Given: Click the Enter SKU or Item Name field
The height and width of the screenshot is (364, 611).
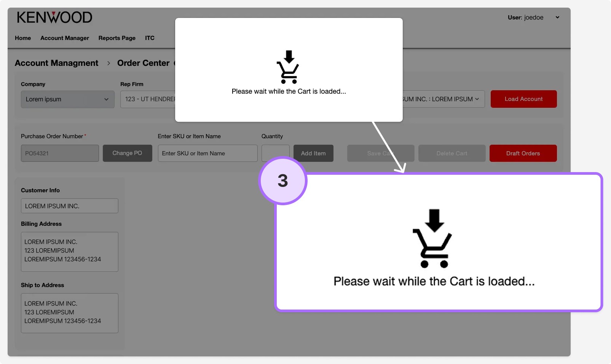Looking at the screenshot, I should click(x=207, y=153).
